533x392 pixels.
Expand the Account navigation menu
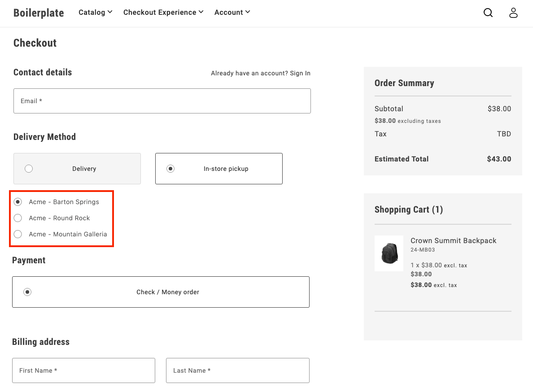232,12
